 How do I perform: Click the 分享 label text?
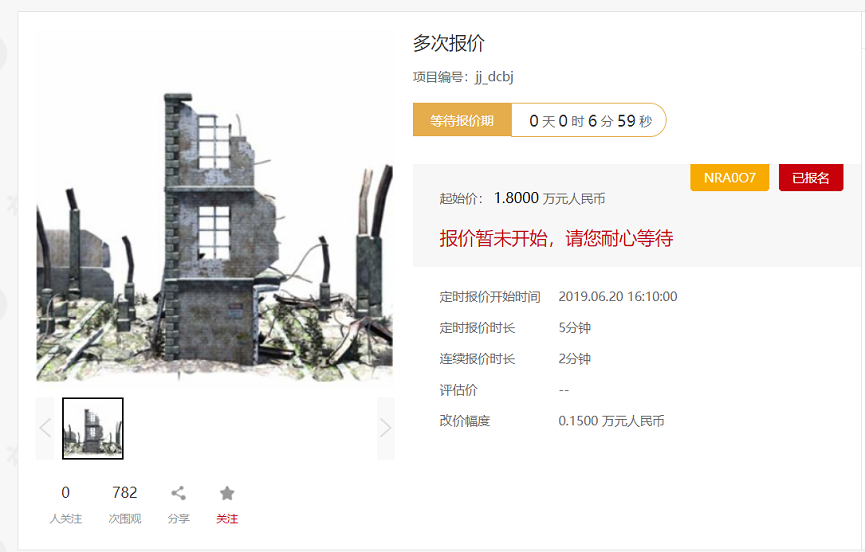click(x=178, y=519)
